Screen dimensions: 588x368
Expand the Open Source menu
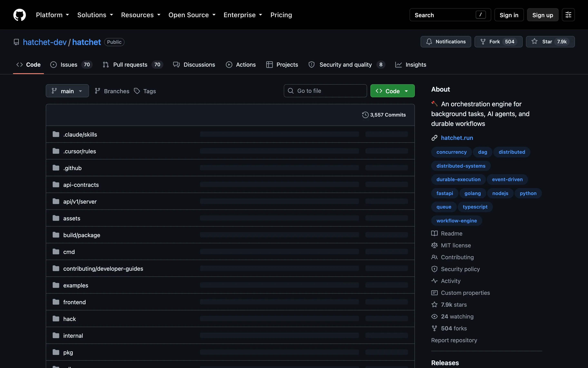[x=192, y=15]
